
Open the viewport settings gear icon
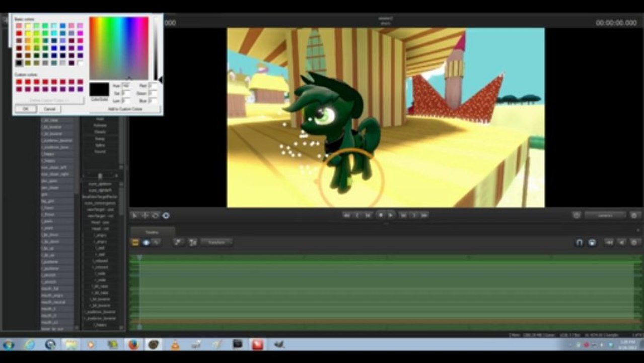pos(634,215)
